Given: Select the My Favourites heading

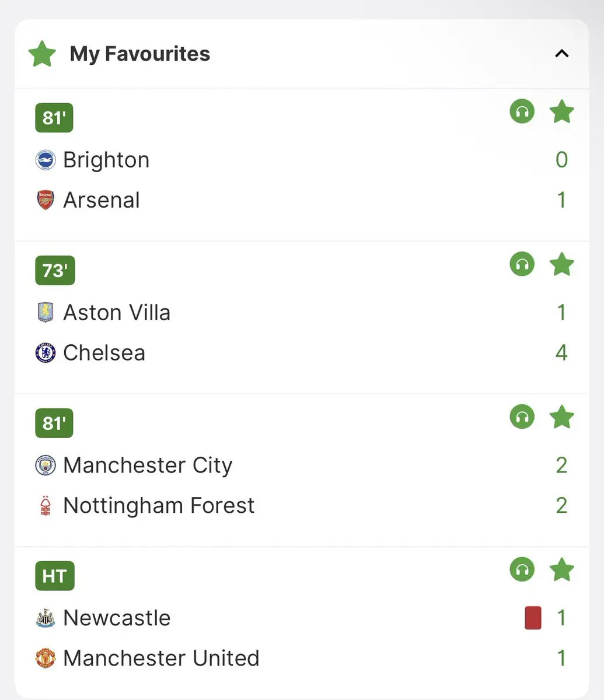Looking at the screenshot, I should coord(140,54).
